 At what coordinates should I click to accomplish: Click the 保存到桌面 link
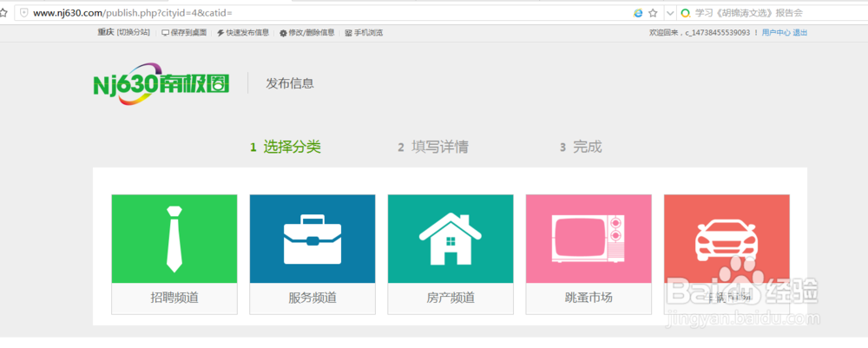tap(188, 33)
